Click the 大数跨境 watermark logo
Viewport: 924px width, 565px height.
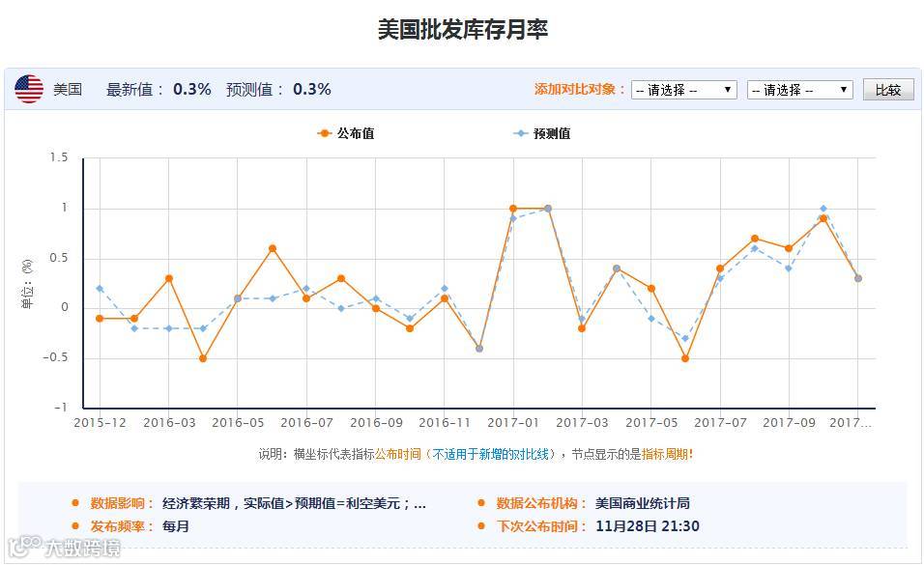64,548
